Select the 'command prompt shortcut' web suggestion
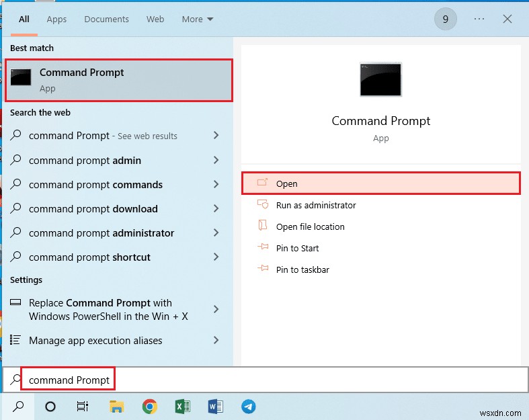Screen dimensions: 529x420 coord(118,257)
